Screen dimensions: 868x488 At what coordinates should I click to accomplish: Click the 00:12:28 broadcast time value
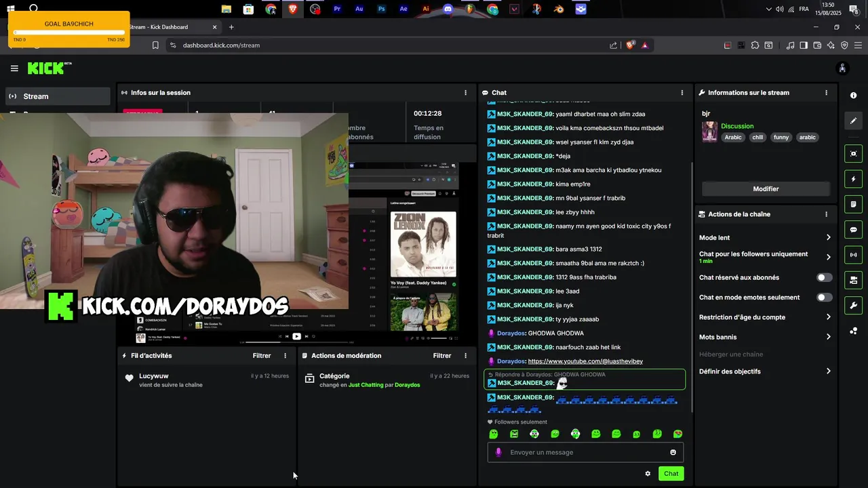pyautogui.click(x=428, y=113)
